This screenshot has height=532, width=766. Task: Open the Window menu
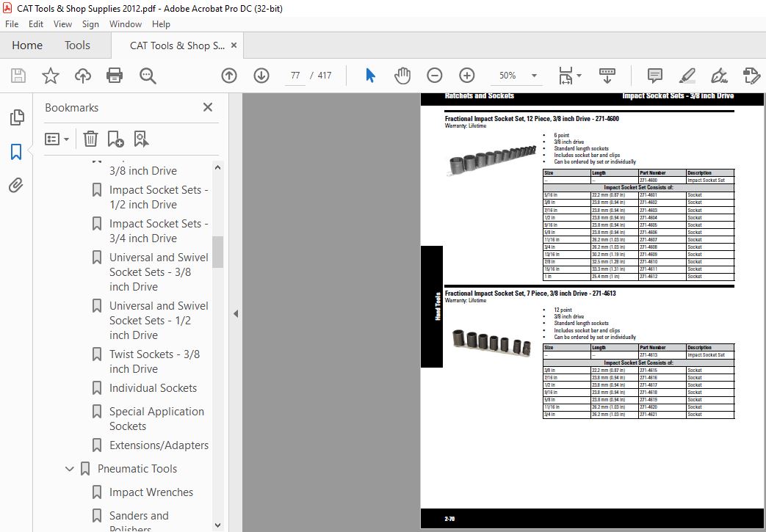click(x=126, y=24)
